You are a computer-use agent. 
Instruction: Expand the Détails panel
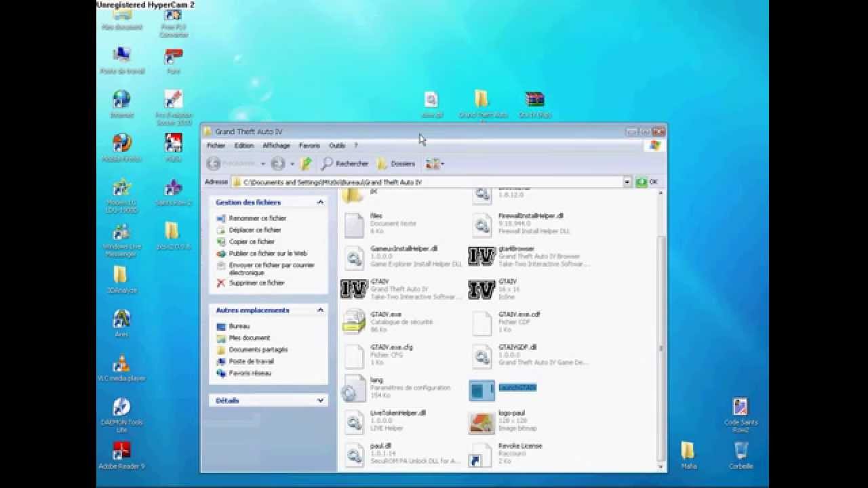click(320, 401)
